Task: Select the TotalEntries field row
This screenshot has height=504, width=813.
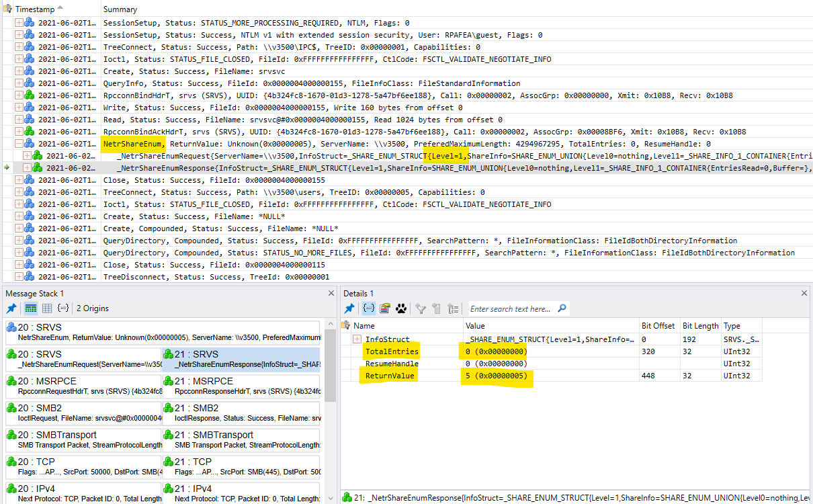Action: pyautogui.click(x=551, y=351)
